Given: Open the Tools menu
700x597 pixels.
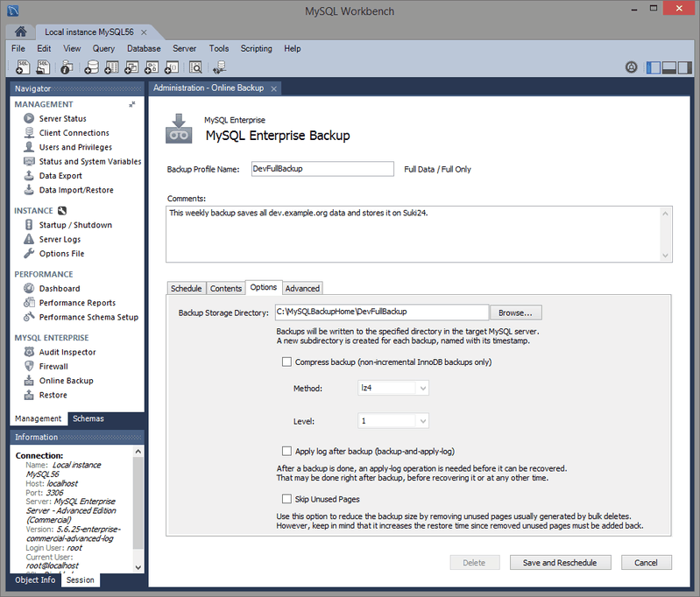Looking at the screenshot, I should (219, 48).
